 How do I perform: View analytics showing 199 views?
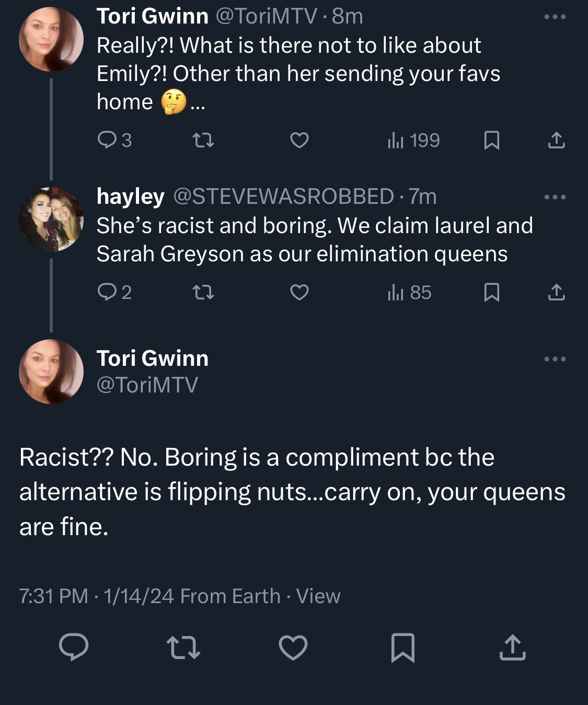[x=413, y=140]
